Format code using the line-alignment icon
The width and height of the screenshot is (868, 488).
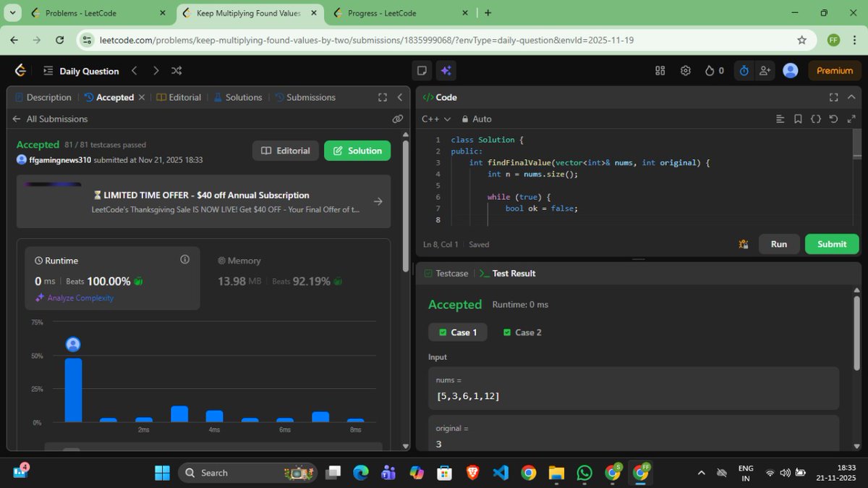coord(779,118)
